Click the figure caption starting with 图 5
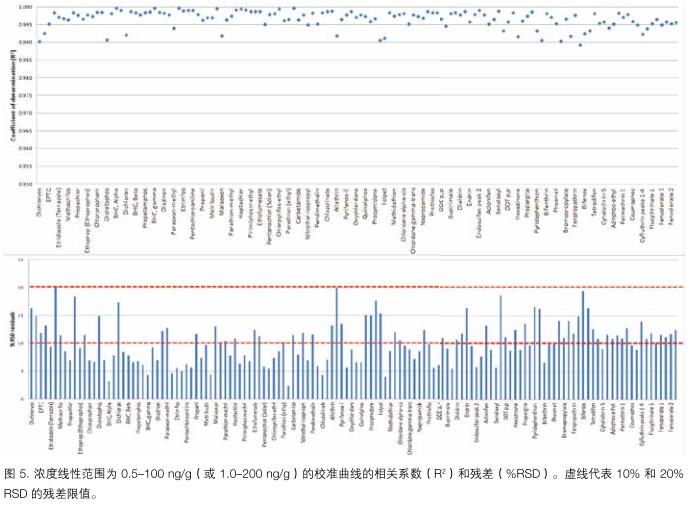Screen dimensions: 692x506 tap(342, 473)
